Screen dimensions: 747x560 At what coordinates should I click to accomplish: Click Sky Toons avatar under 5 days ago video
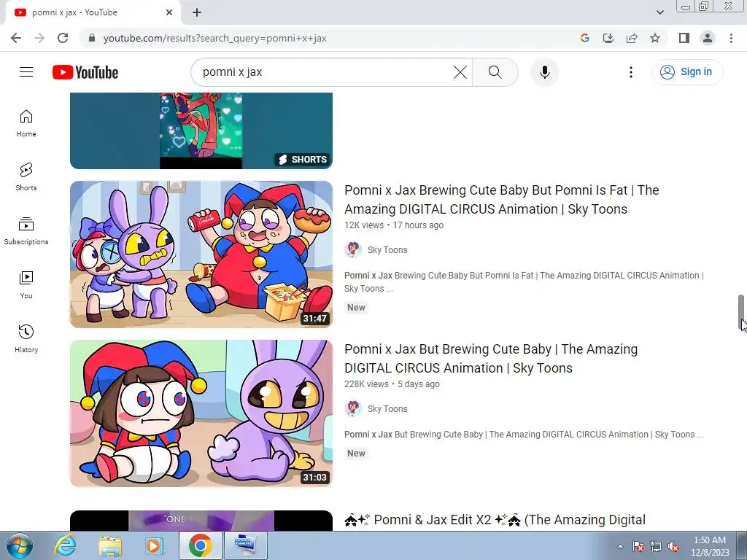[353, 408]
